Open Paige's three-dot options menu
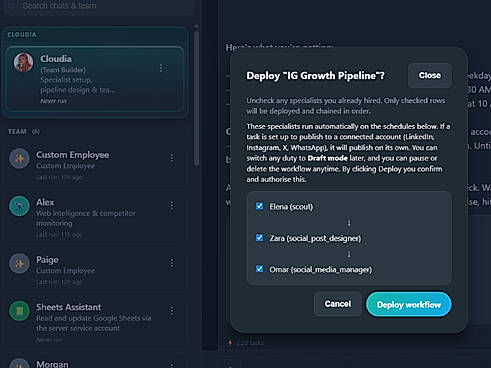Viewport: 491px width, 368px height. (172, 263)
